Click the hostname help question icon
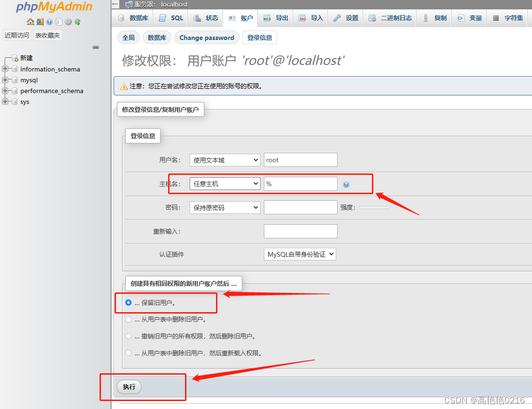The height and width of the screenshot is (409, 532). 346,184
